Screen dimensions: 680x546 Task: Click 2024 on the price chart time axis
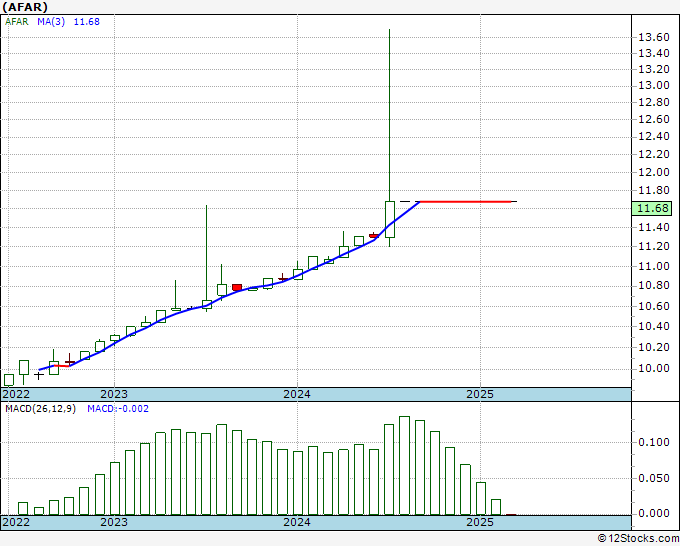pyautogui.click(x=297, y=393)
